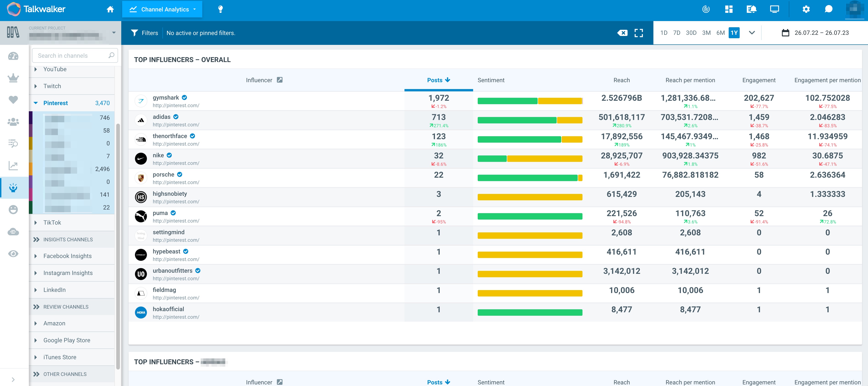Open the lightbulb insights icon
Screen dimensions: 868x386
click(x=220, y=9)
